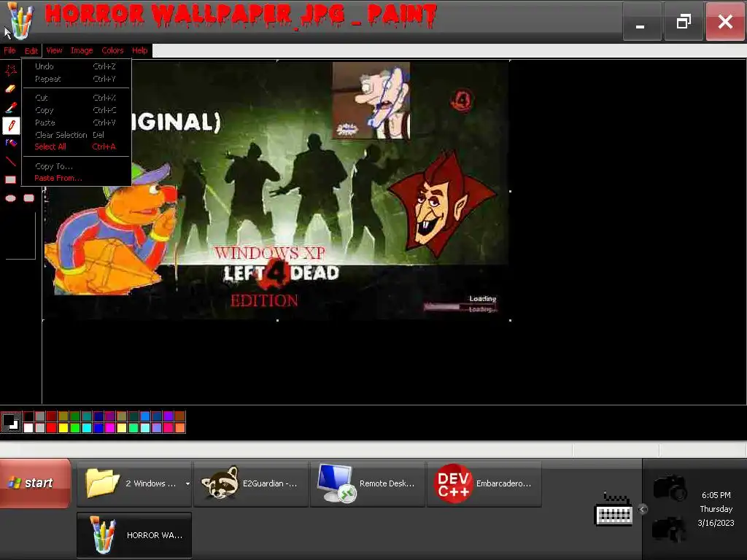Choose the Pencil tool
Image resolution: width=747 pixels, height=560 pixels.
tap(12, 125)
